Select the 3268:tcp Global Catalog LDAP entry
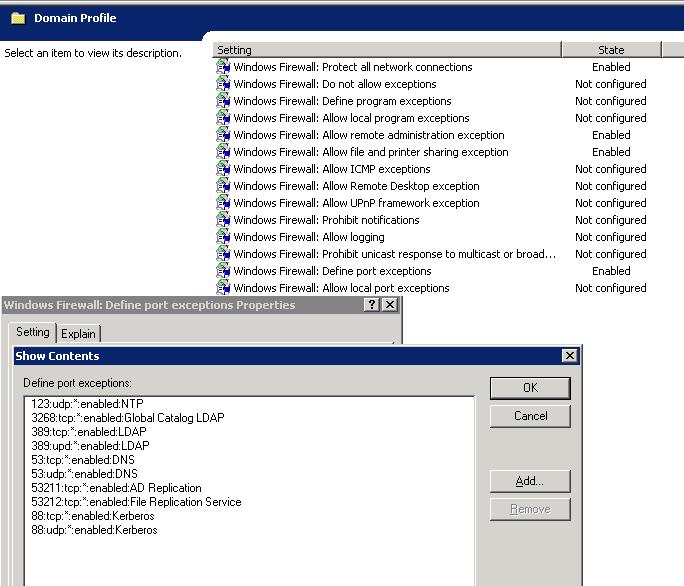Screen dimensions: 684x586 point(128,418)
